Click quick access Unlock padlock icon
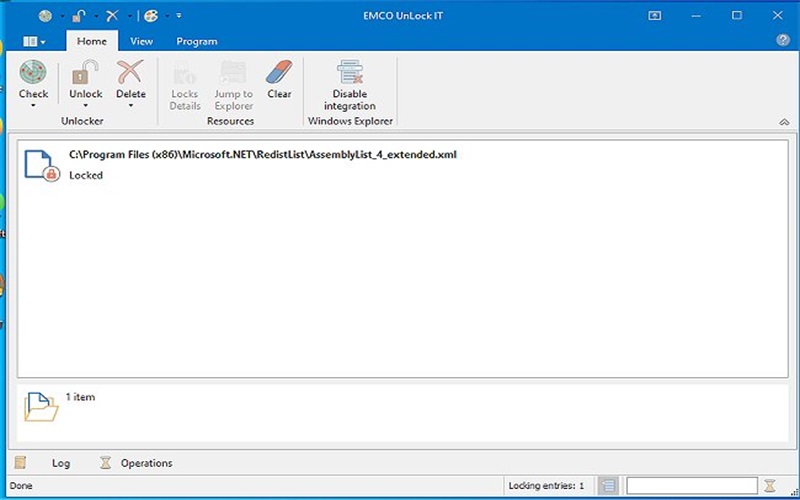Viewport: 800px width, 500px height. click(78, 16)
